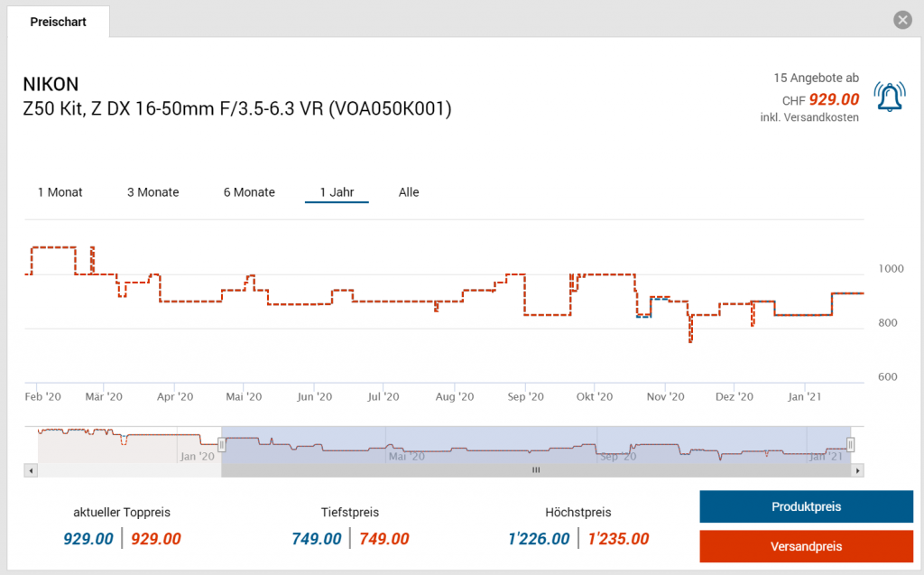Viewport: 924px width, 575px height.
Task: Toggle the Produktpreis series button
Action: (806, 506)
